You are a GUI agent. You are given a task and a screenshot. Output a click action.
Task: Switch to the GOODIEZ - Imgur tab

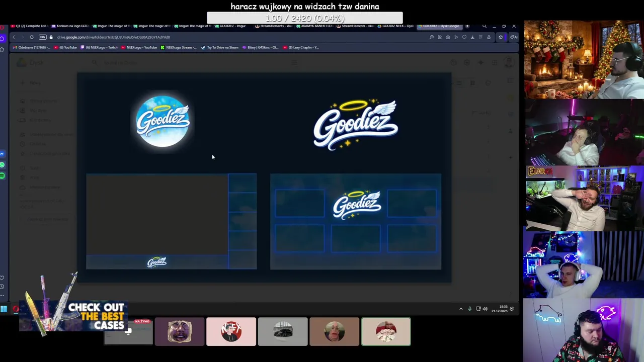pos(232,26)
